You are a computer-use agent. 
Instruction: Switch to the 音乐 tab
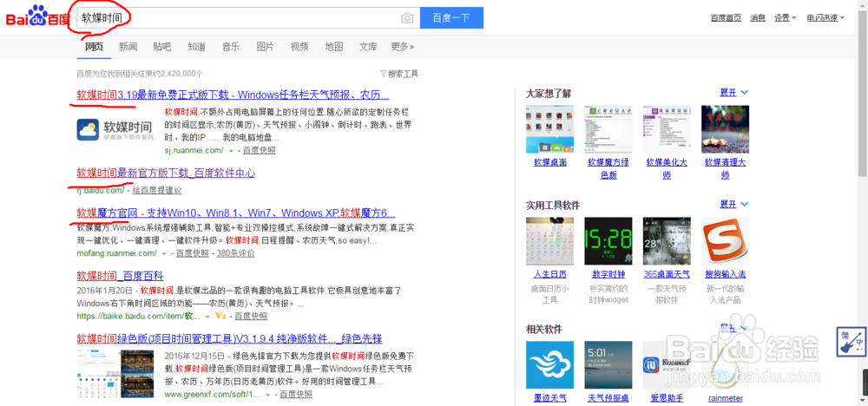pos(231,47)
